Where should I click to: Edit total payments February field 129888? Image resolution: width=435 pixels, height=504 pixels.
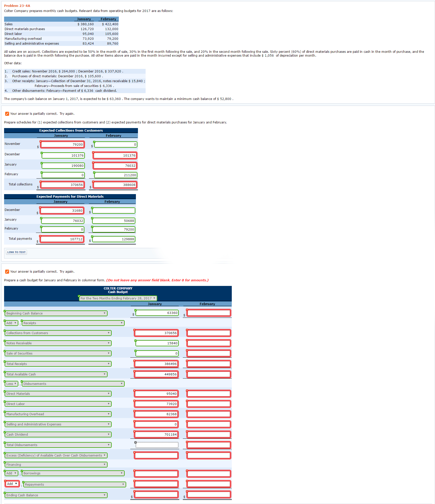(x=113, y=239)
